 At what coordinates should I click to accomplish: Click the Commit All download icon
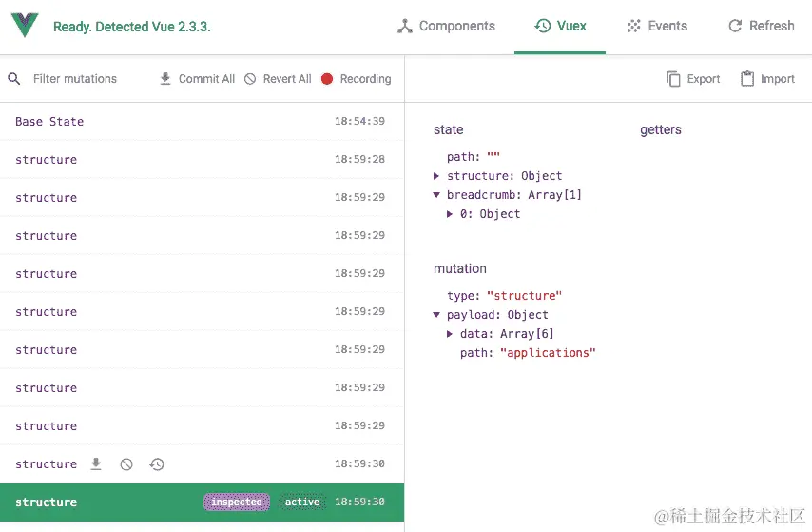pos(165,79)
